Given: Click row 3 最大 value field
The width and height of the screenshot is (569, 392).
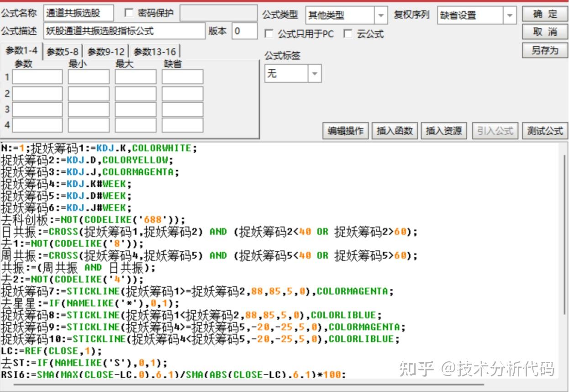Looking at the screenshot, I should pos(136,110).
